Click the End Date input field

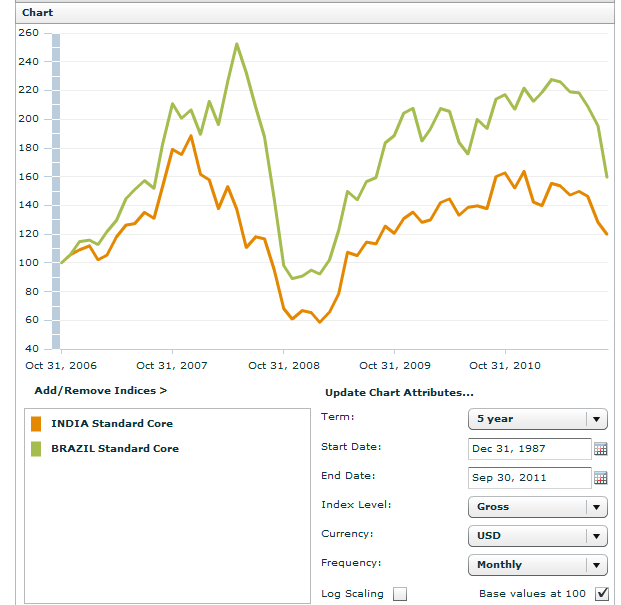(x=529, y=478)
